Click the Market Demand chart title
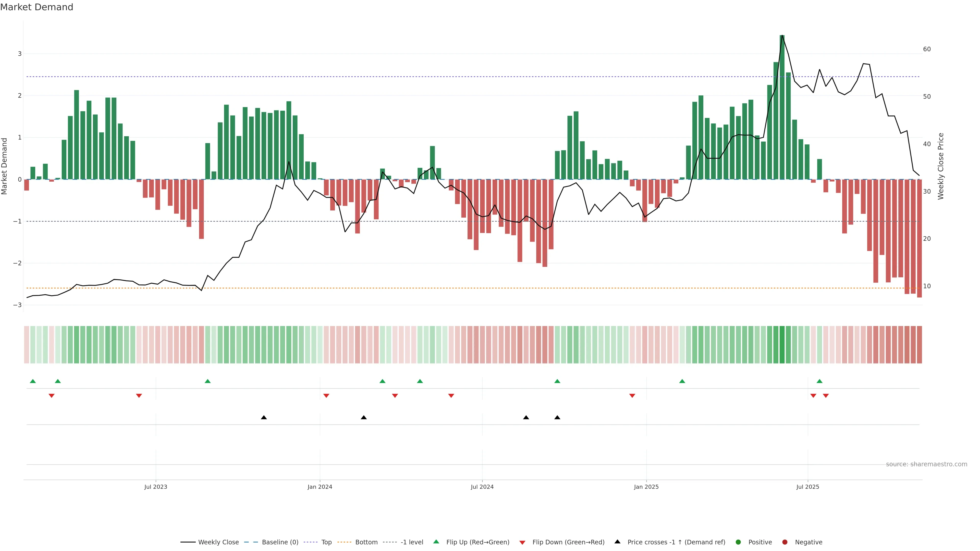The height and width of the screenshot is (551, 980). (36, 7)
